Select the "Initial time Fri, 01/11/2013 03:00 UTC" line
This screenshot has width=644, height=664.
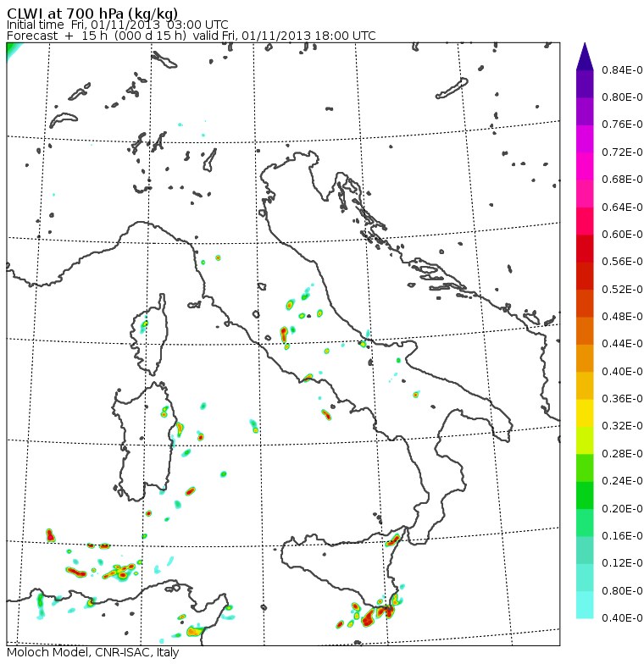[x=117, y=25]
